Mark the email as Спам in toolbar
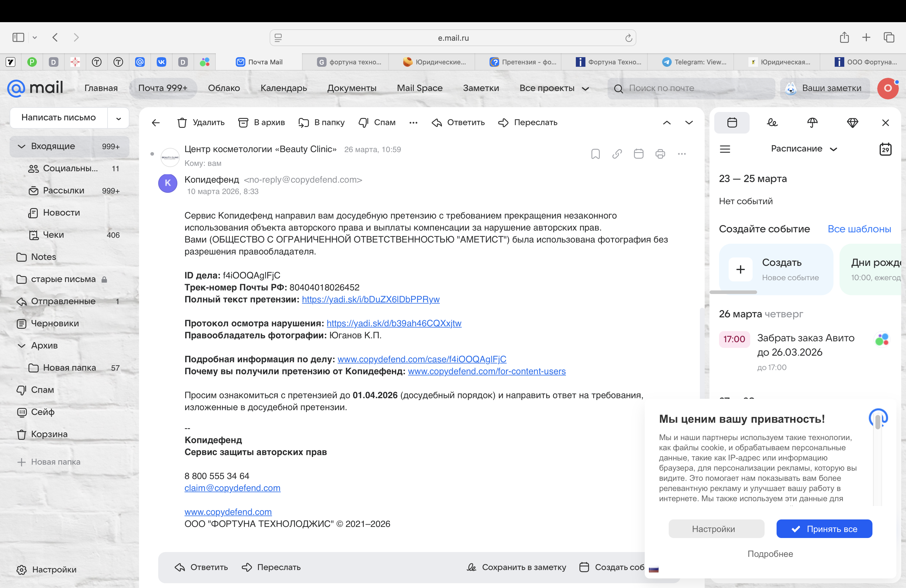 coord(377,122)
